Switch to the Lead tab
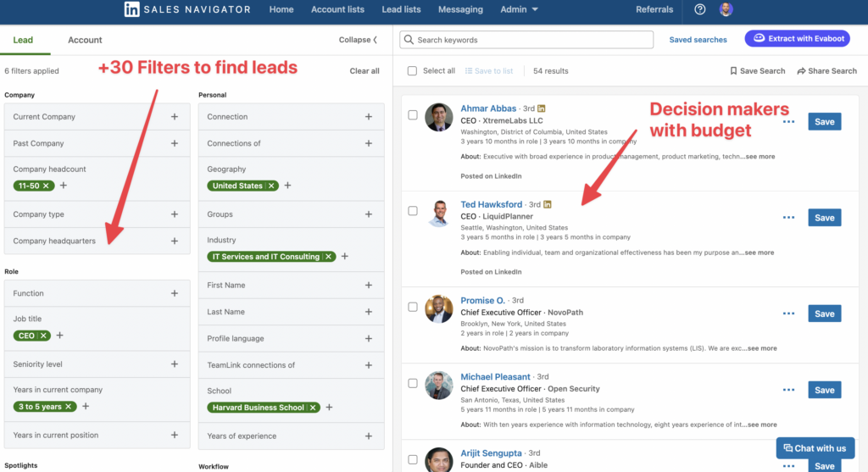This screenshot has width=868, height=472. [x=23, y=40]
